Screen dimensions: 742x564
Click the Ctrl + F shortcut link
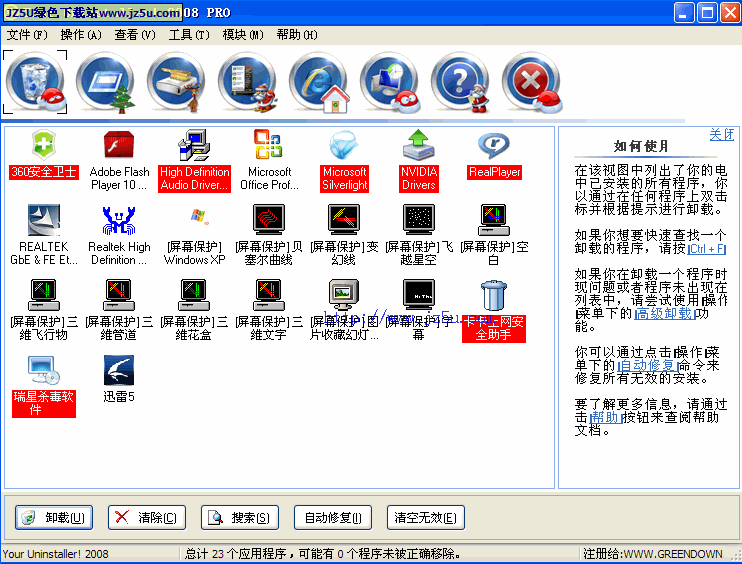(x=707, y=249)
